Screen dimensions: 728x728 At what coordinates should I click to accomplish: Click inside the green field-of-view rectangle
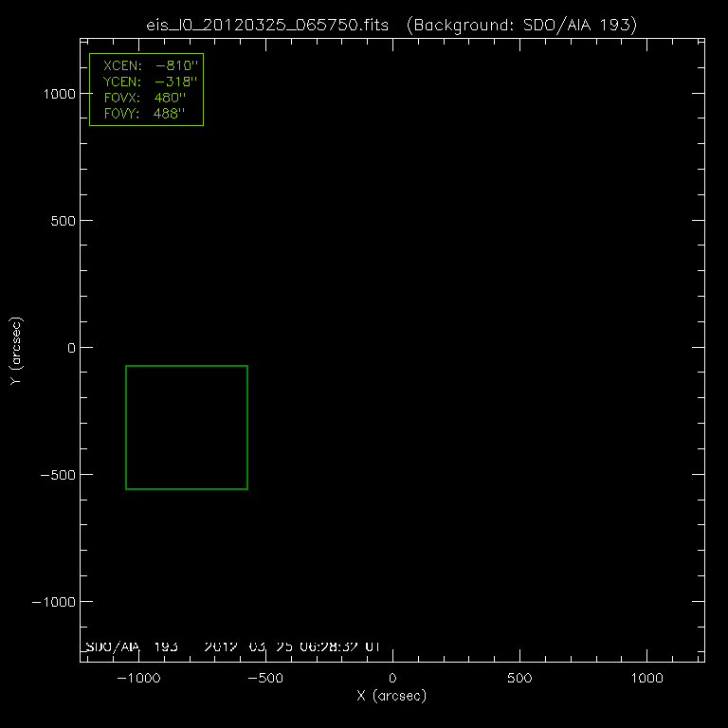pyautogui.click(x=187, y=428)
